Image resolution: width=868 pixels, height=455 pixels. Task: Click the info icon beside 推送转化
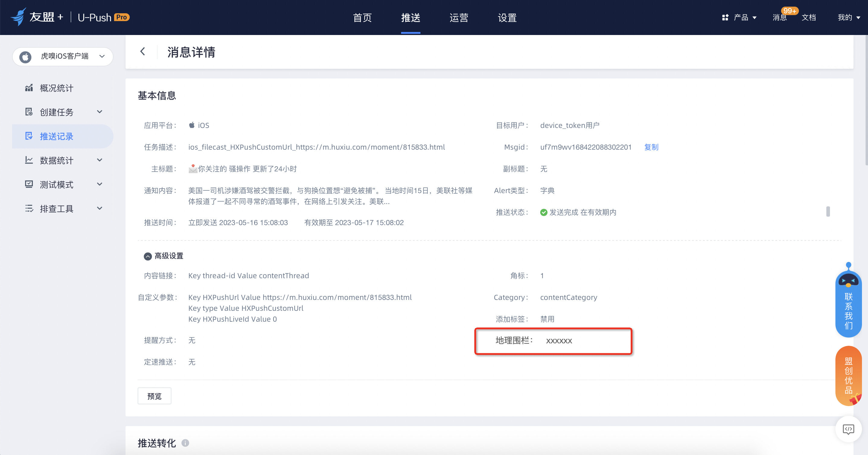coord(185,443)
